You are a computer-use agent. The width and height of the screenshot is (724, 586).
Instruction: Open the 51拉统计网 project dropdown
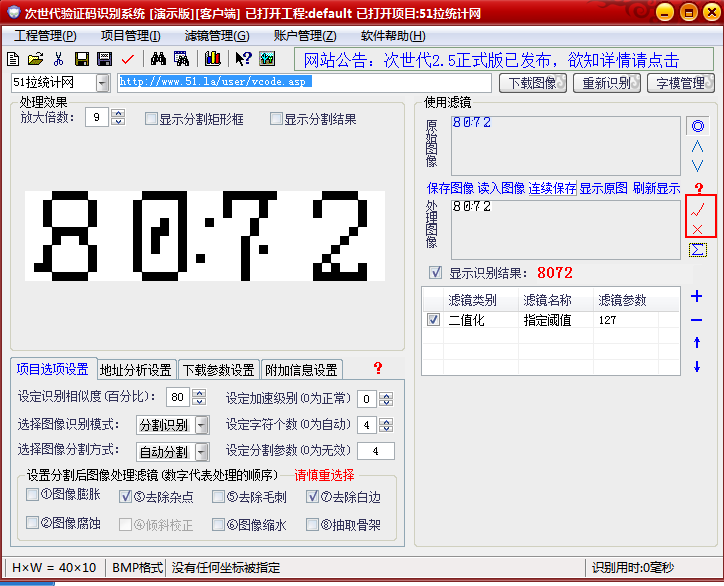tap(103, 83)
